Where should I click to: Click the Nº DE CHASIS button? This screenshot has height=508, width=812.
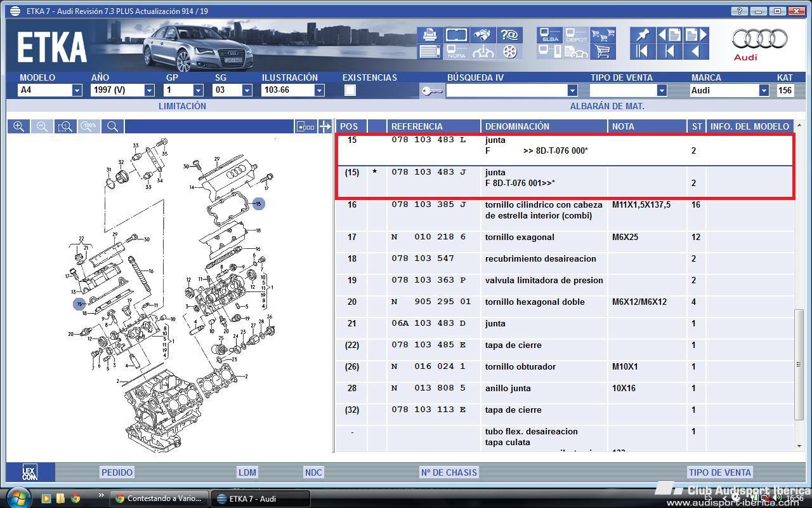point(449,472)
